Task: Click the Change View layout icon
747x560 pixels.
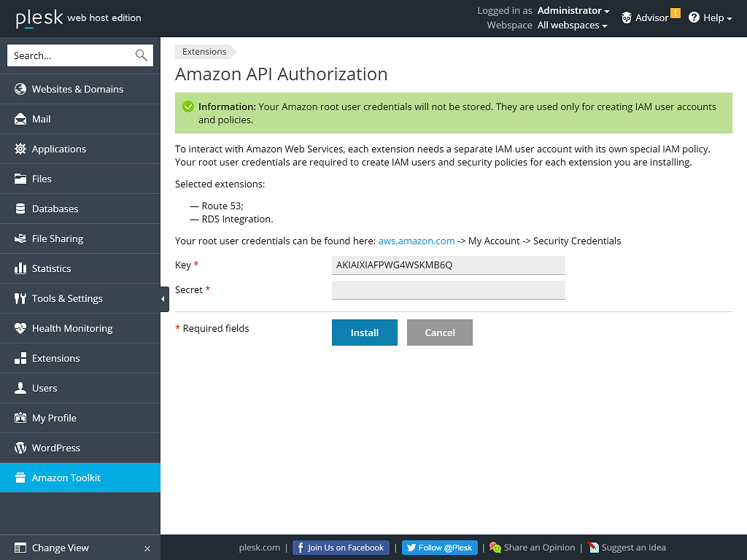Action: coord(20,548)
